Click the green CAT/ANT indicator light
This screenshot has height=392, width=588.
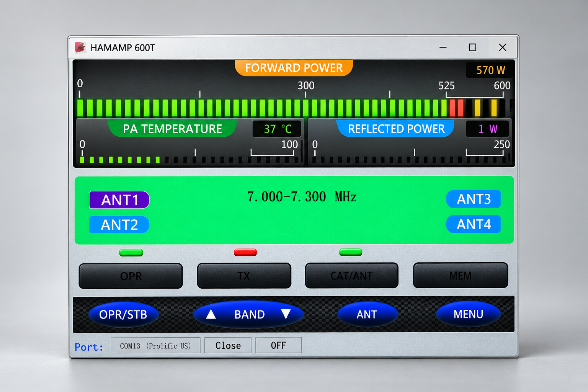click(351, 252)
